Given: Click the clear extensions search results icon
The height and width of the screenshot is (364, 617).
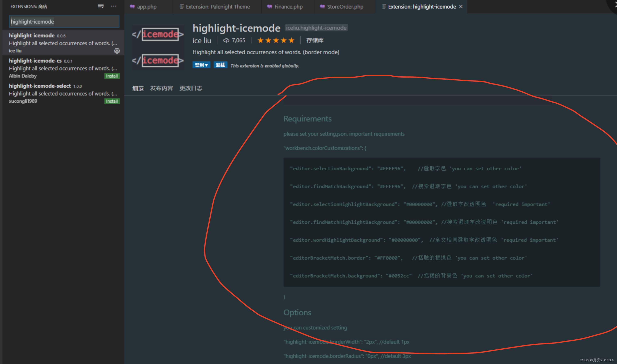Looking at the screenshot, I should coord(101,6).
